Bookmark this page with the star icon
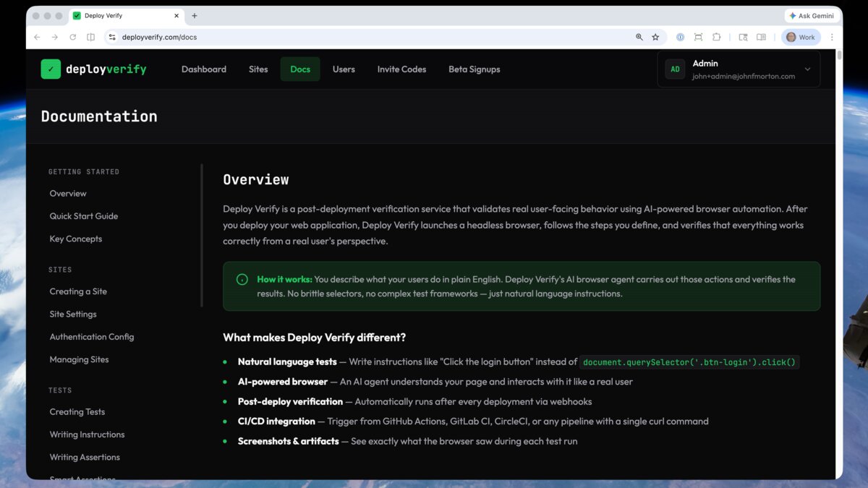 coord(655,37)
